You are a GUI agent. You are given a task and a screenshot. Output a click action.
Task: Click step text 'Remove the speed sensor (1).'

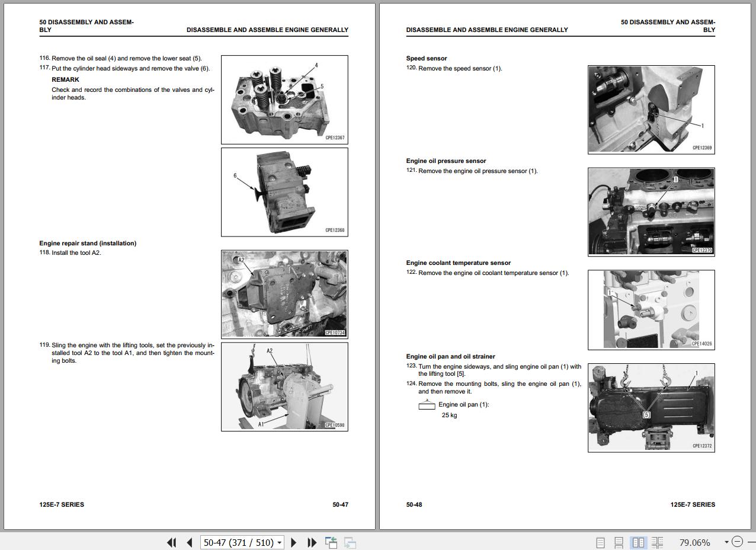click(x=460, y=68)
